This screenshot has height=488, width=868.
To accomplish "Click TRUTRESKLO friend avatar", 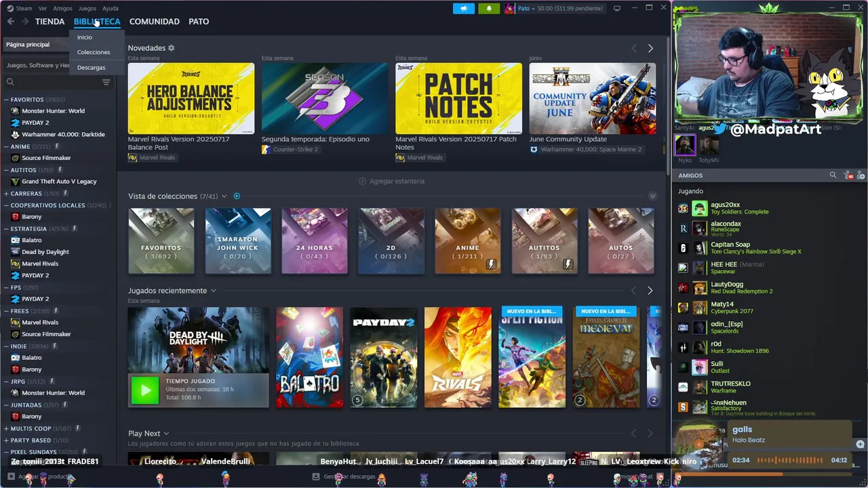I will tap(700, 387).
